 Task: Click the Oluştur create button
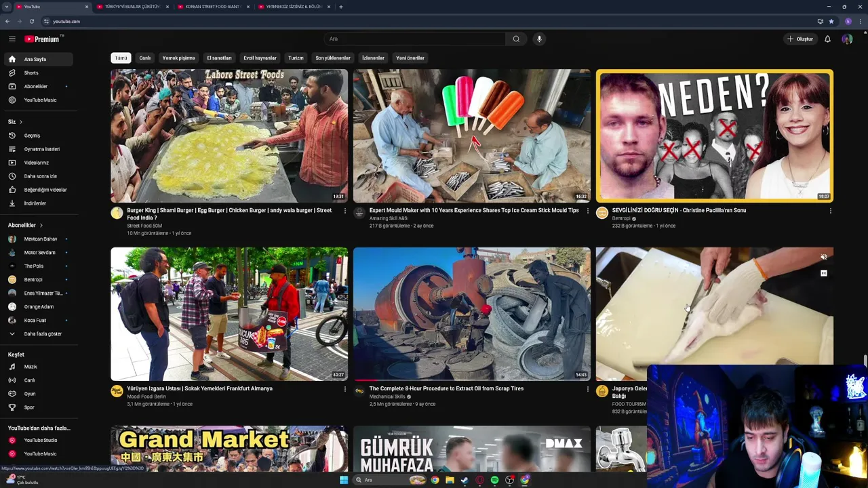(x=800, y=39)
